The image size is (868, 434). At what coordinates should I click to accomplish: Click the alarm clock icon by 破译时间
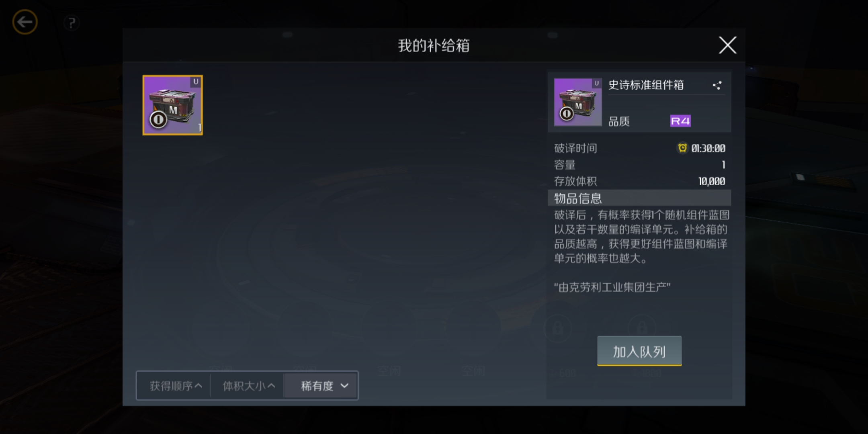[x=682, y=148]
